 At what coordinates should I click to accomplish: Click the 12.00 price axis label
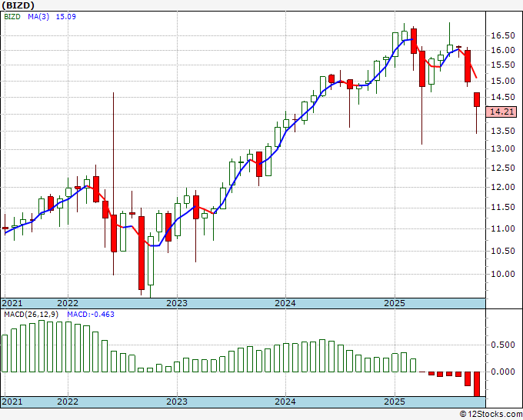tap(503, 187)
